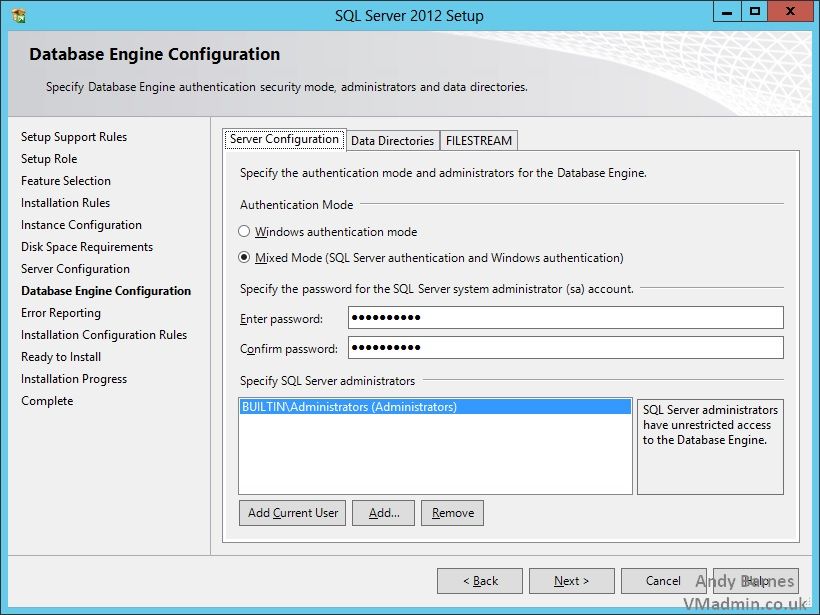Screen dimensions: 820x615
Task: Maximize the SQL Server 2012 Setup window
Action: click(756, 12)
